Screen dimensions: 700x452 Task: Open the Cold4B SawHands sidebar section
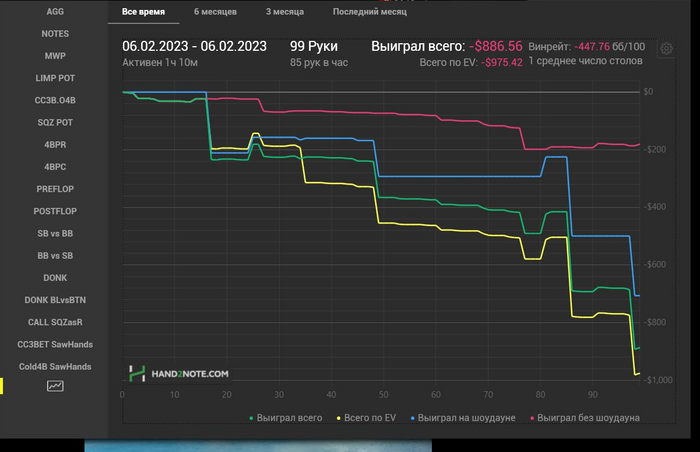55,367
